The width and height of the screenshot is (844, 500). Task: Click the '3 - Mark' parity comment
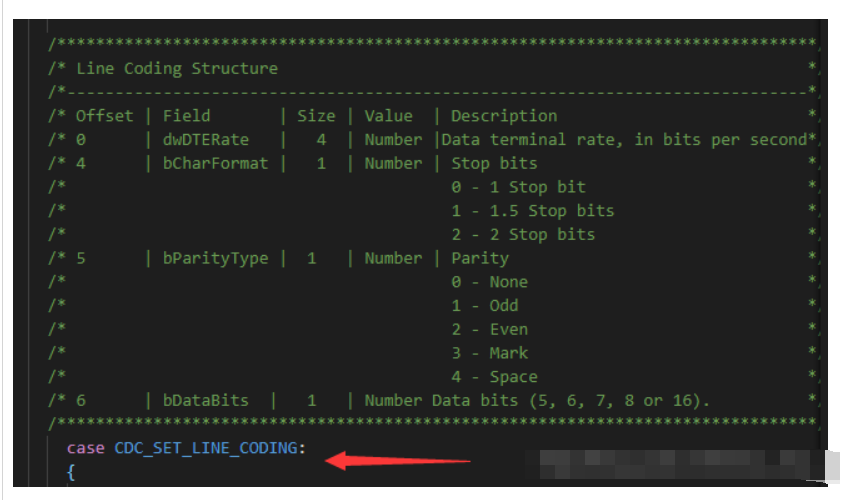point(490,353)
